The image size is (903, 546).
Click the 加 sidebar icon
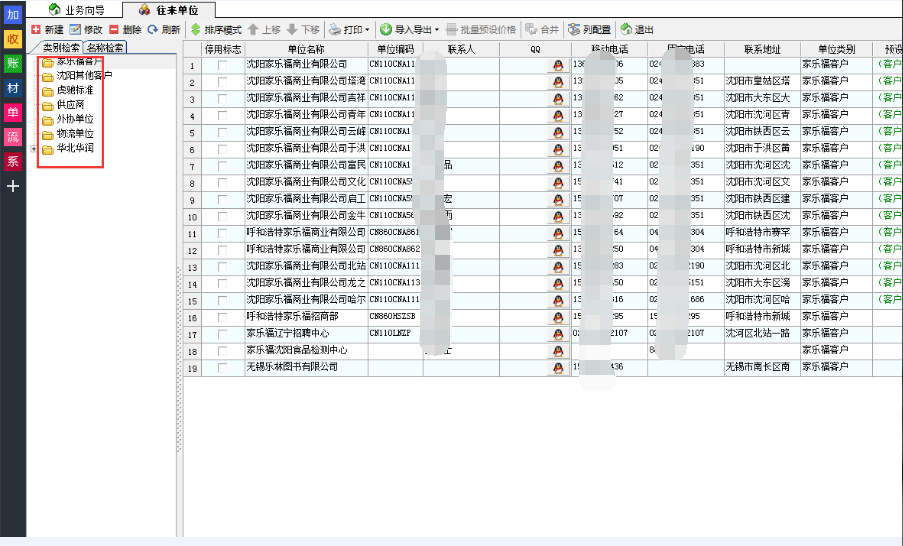(x=13, y=15)
